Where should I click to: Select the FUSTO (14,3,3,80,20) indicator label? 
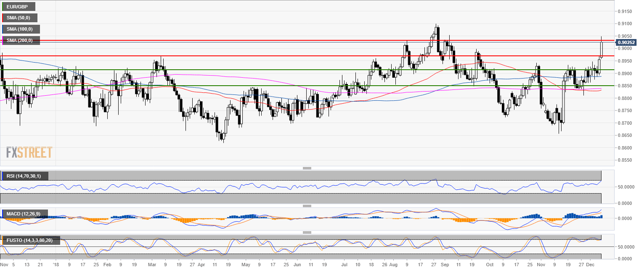[x=31, y=241]
